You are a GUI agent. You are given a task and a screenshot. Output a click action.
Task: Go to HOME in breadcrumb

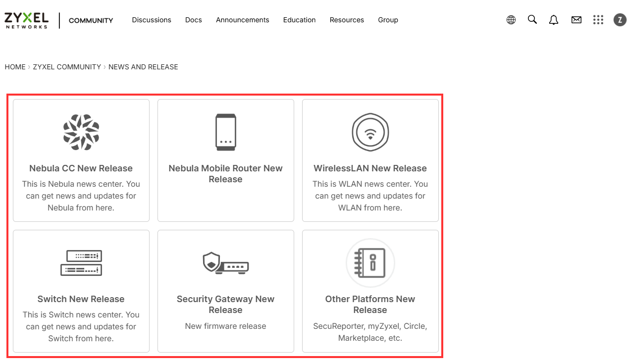coord(15,67)
